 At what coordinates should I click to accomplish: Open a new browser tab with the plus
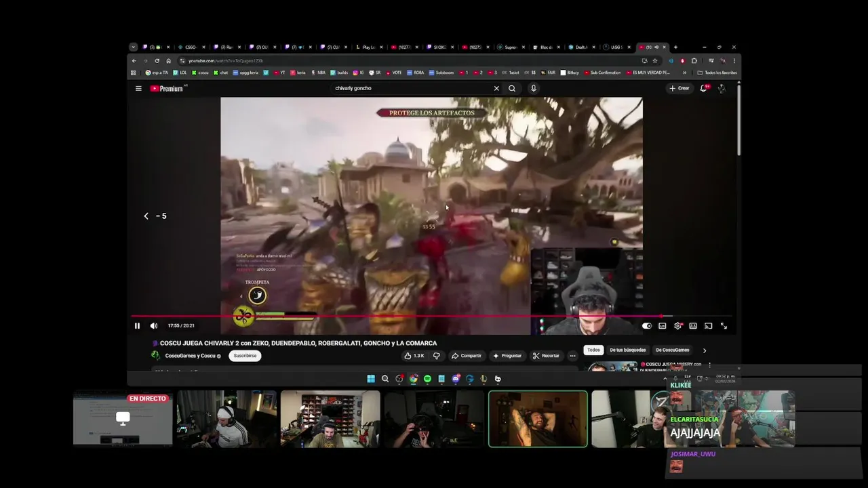coord(675,47)
